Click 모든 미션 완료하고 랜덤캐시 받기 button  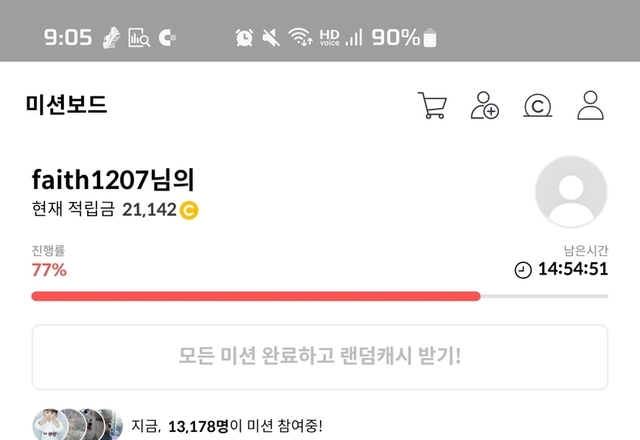[320, 357]
